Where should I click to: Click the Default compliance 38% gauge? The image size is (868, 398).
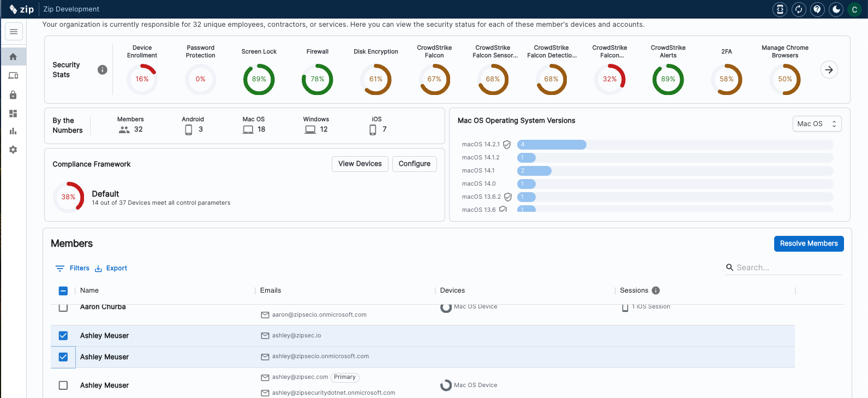pos(68,197)
